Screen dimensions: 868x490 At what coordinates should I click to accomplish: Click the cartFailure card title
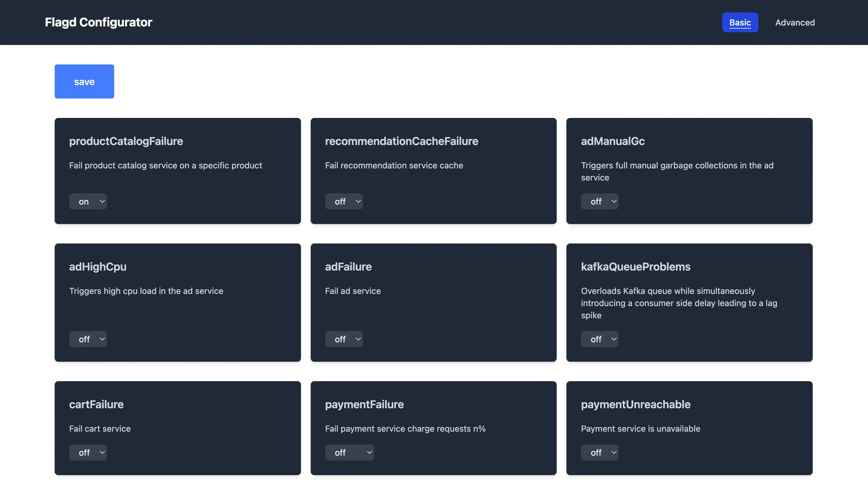[96, 404]
